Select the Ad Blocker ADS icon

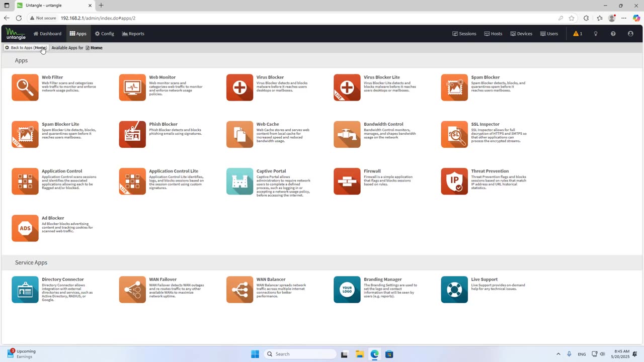pyautogui.click(x=25, y=228)
